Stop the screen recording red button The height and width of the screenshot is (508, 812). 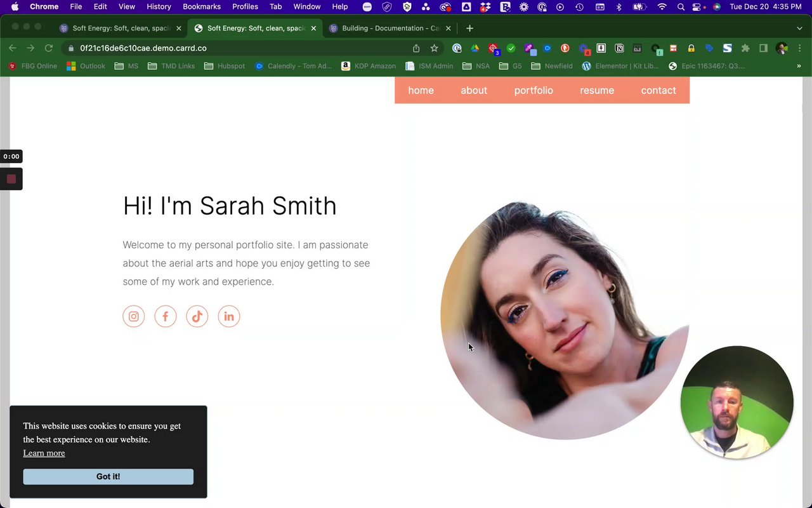pyautogui.click(x=11, y=179)
